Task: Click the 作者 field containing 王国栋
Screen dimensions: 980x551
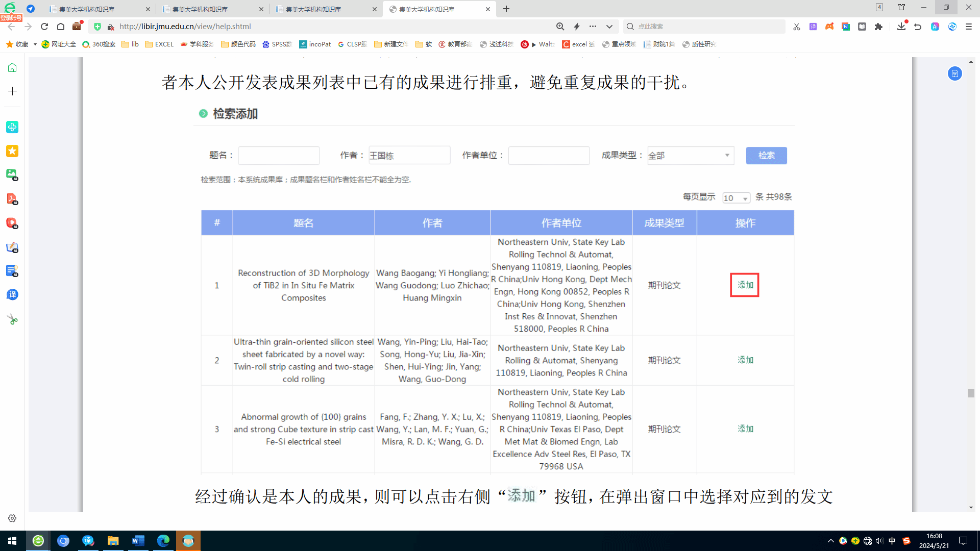Action: (409, 156)
